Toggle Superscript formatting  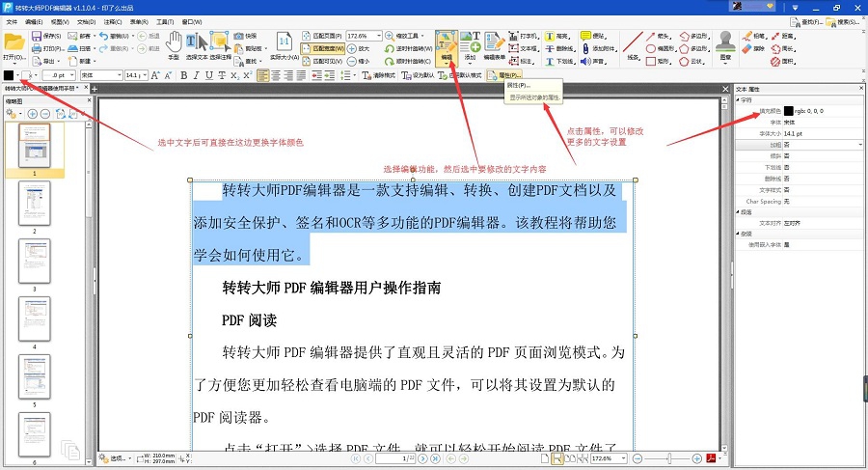pyautogui.click(x=248, y=75)
